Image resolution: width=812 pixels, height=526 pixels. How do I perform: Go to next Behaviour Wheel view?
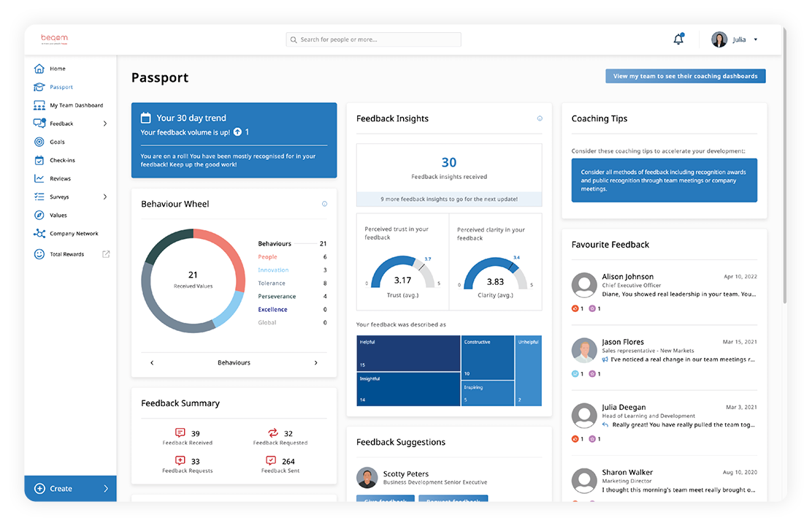click(x=316, y=363)
